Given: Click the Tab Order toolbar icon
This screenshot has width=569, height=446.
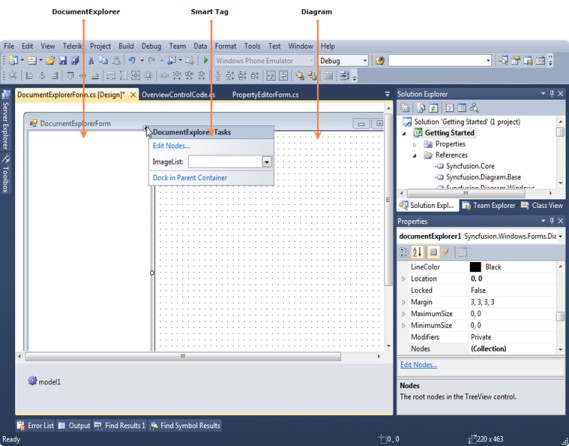Looking at the screenshot, I should click(344, 75).
